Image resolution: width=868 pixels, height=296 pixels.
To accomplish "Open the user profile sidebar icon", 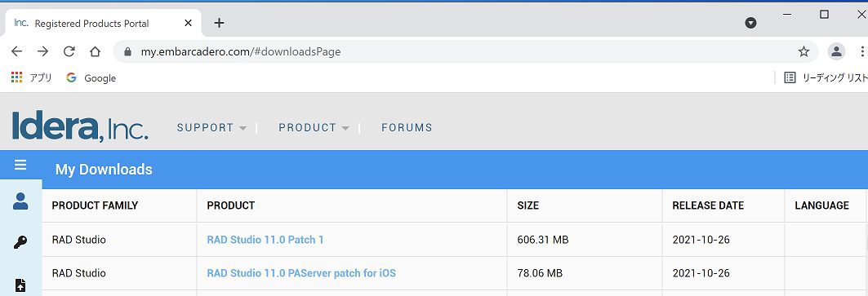I will (x=20, y=201).
